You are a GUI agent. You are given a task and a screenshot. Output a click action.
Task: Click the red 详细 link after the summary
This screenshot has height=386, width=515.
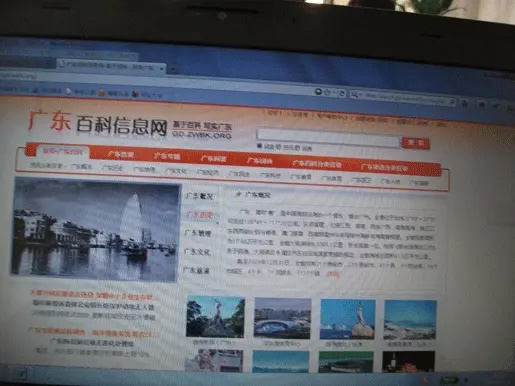[333, 274]
